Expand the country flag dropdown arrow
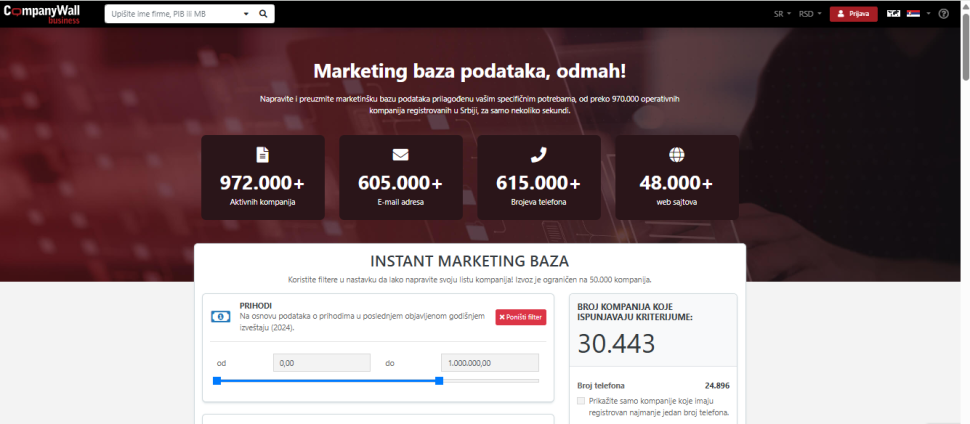The width and height of the screenshot is (970, 424). click(x=928, y=14)
